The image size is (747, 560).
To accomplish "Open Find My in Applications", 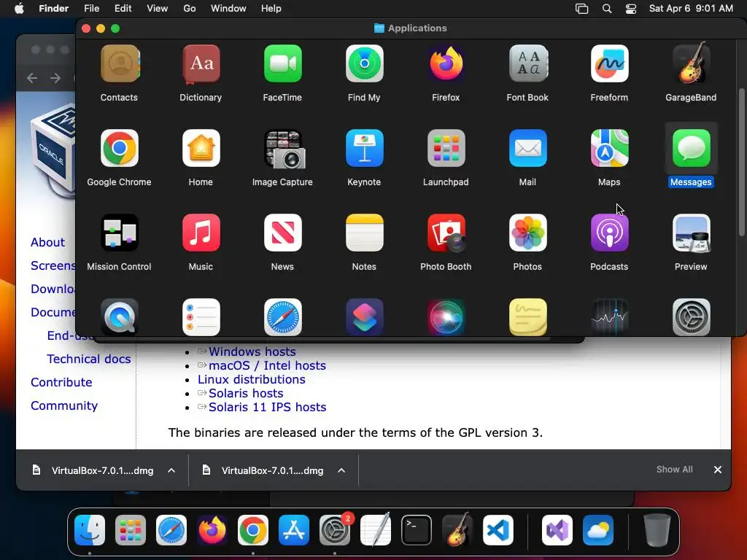I will [365, 64].
